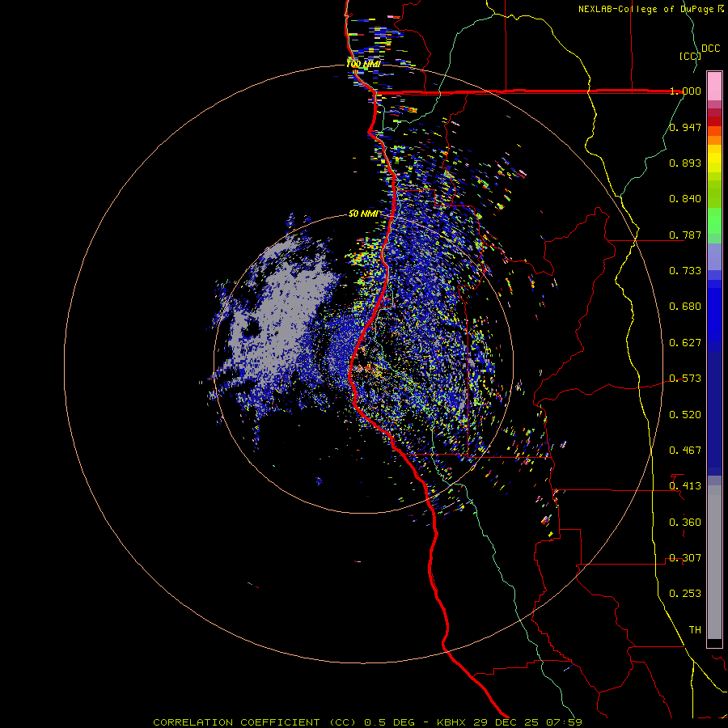
Task: Click the 100 NMI range ring label
Action: coord(363,64)
